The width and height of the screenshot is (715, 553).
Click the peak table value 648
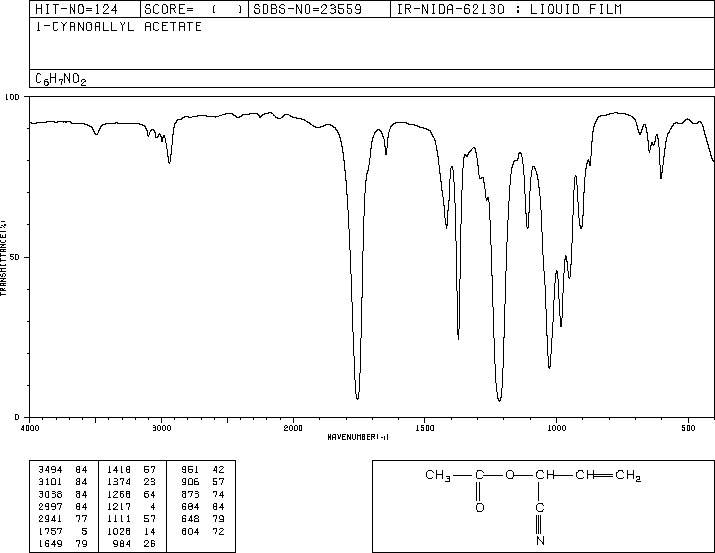click(x=190, y=519)
